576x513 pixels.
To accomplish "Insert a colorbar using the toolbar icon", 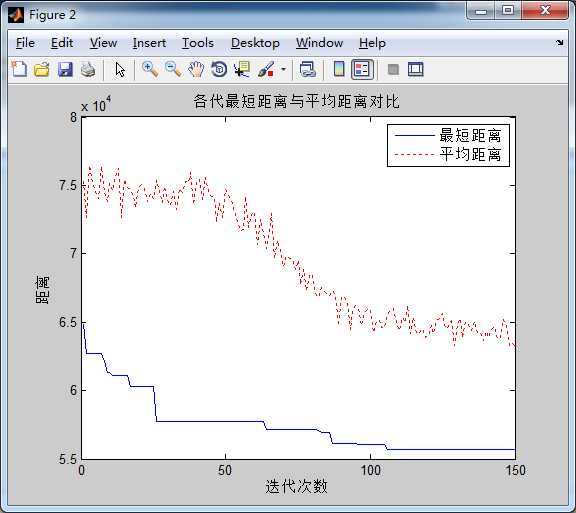I will [339, 69].
